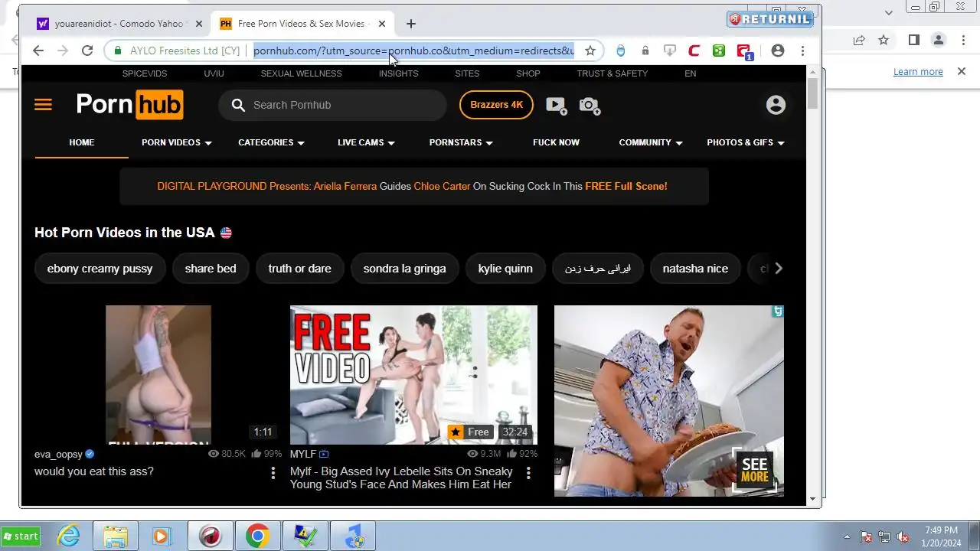Open the user account avatar menu
The width and height of the screenshot is (980, 551).
776,105
